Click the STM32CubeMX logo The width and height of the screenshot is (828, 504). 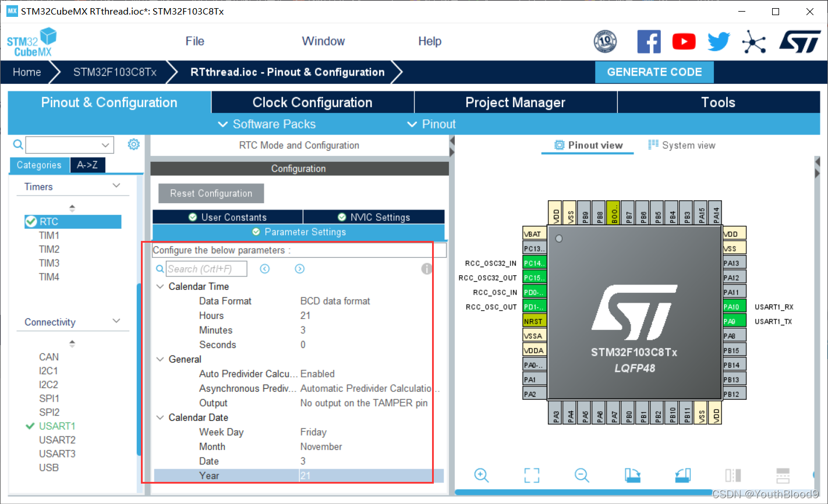32,42
